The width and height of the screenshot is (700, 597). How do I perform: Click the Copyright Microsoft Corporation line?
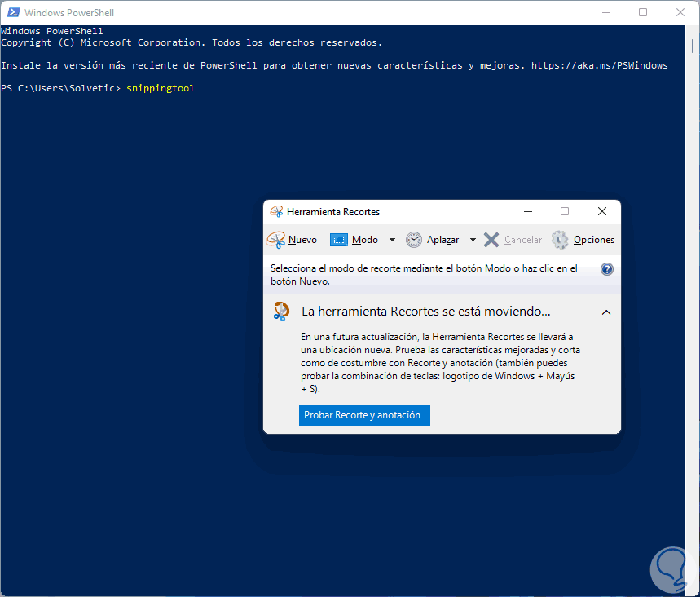192,42
